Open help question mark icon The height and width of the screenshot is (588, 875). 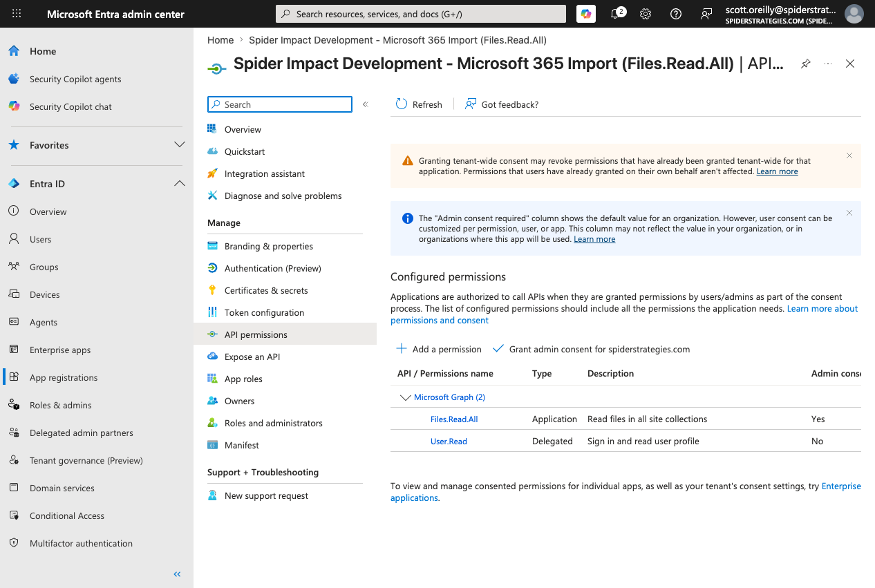click(676, 14)
